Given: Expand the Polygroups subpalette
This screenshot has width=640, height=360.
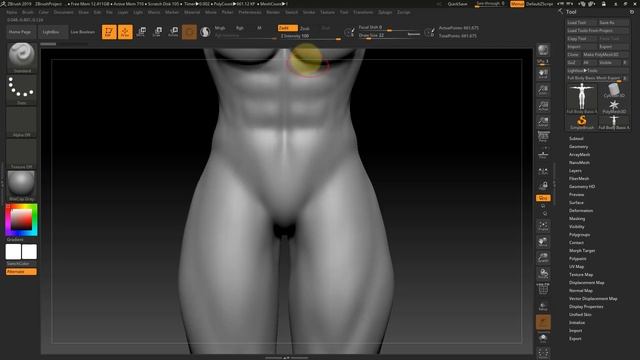Looking at the screenshot, I should tap(579, 235).
